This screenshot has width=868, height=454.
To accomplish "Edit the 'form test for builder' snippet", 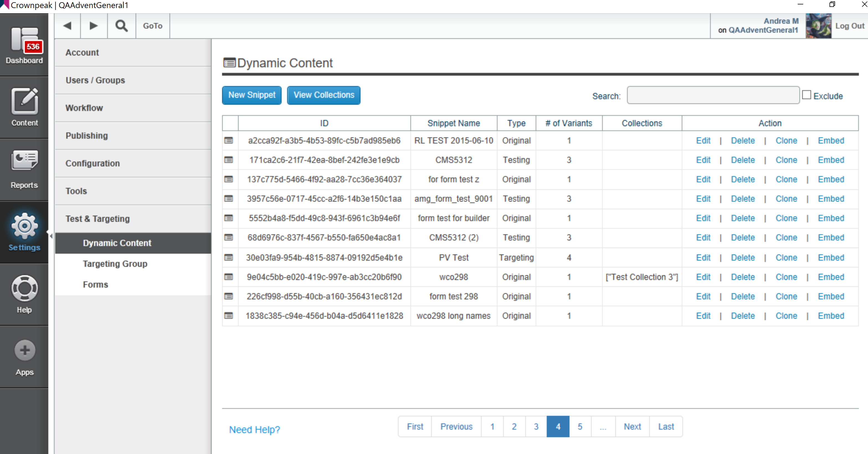I will tap(703, 218).
